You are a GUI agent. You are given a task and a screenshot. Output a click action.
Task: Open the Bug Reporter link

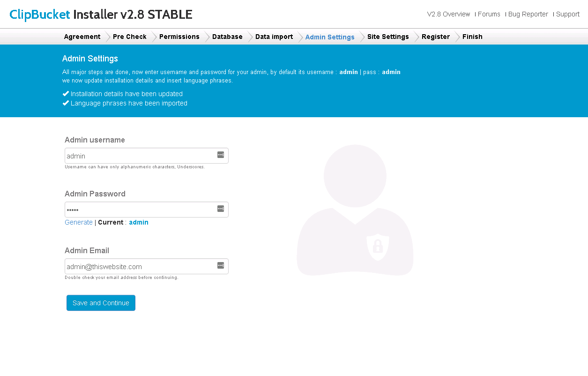click(x=528, y=14)
